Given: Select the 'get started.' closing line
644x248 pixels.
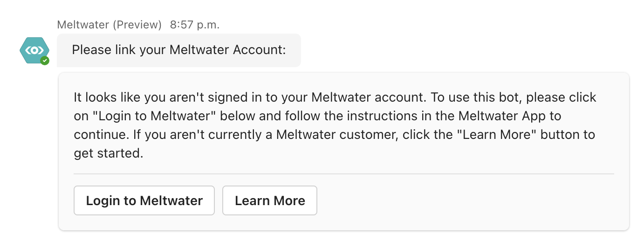Looking at the screenshot, I should (x=108, y=153).
